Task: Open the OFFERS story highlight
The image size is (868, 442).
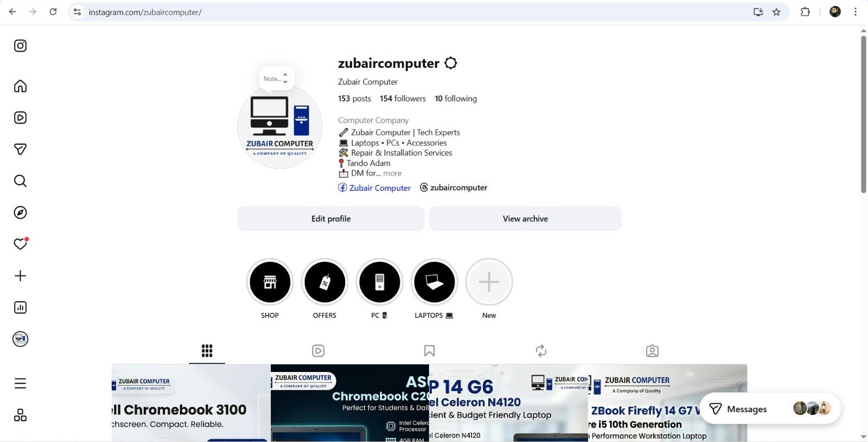Action: click(324, 282)
